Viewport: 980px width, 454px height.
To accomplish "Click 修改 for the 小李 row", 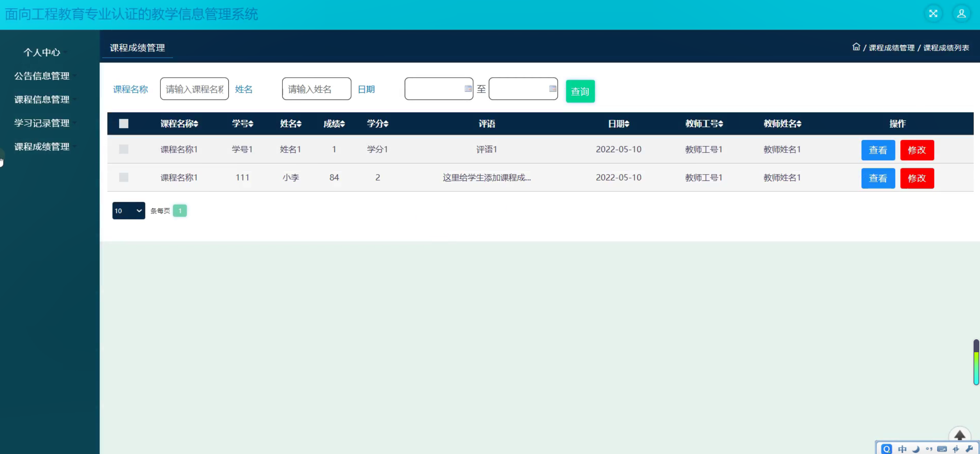I will [x=916, y=178].
